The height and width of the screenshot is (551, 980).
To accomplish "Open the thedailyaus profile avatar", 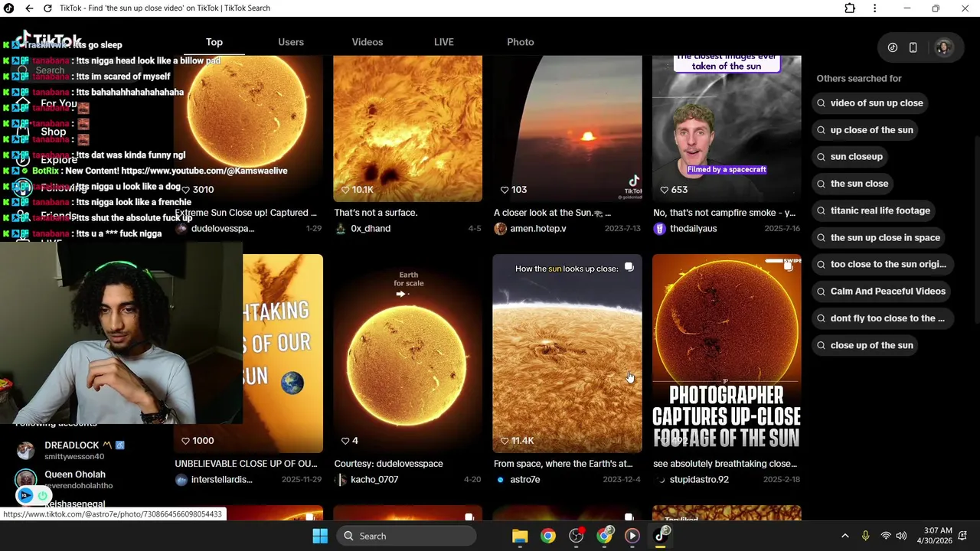I will pyautogui.click(x=659, y=229).
